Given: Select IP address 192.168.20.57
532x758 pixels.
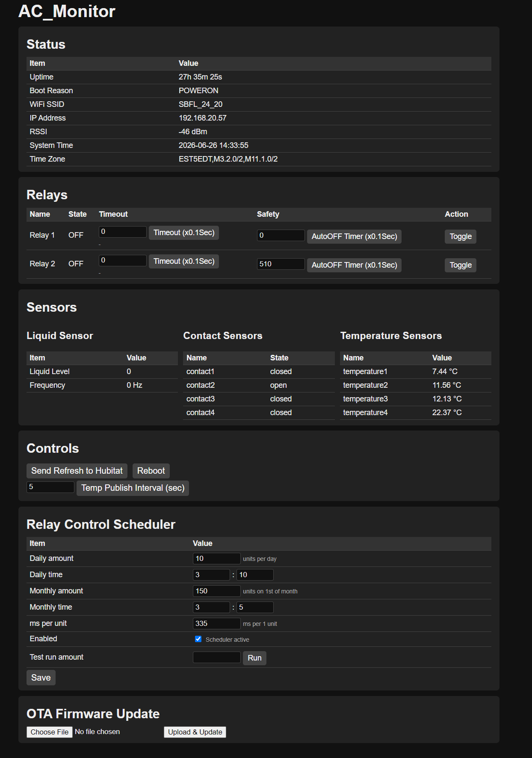Looking at the screenshot, I should (202, 118).
